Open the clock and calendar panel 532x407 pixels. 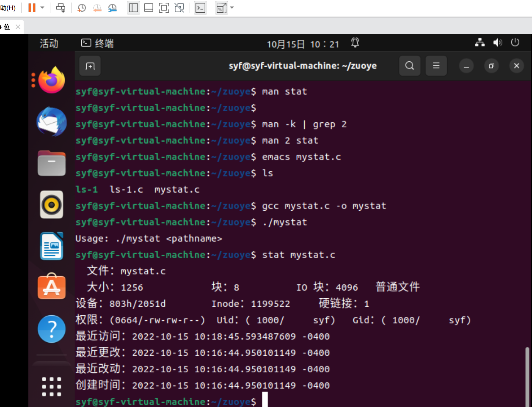coord(303,44)
